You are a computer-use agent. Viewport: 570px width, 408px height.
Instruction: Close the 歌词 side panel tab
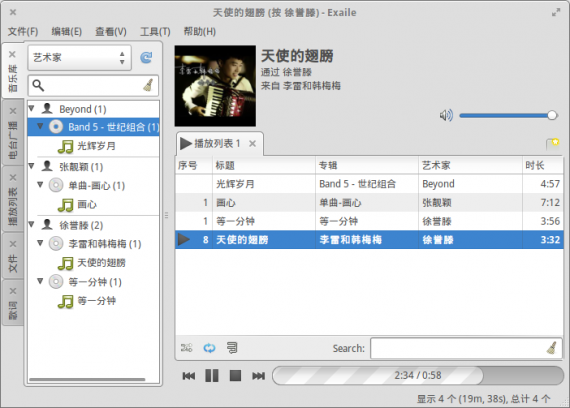(x=13, y=291)
